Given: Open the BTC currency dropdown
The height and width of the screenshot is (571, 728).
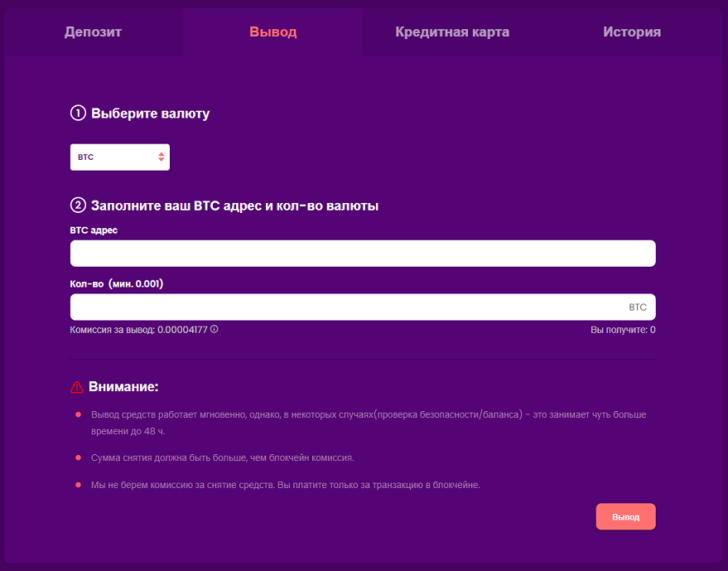Looking at the screenshot, I should [x=120, y=157].
